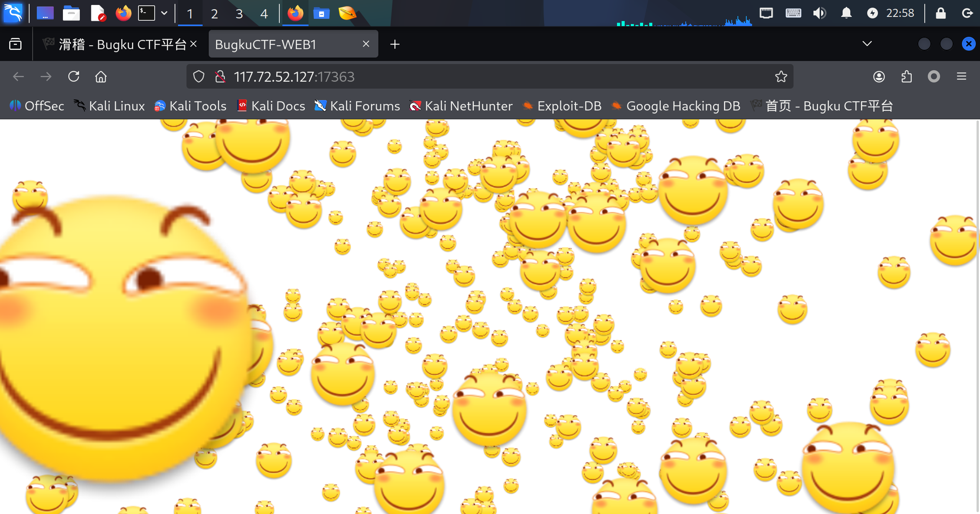The height and width of the screenshot is (514, 980).
Task: Reload the current page
Action: click(74, 77)
